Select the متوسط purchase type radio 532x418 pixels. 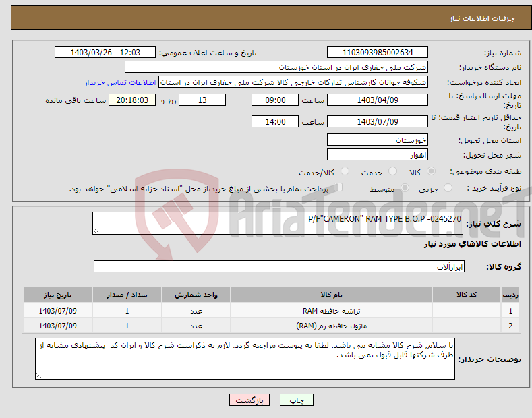[x=405, y=188]
